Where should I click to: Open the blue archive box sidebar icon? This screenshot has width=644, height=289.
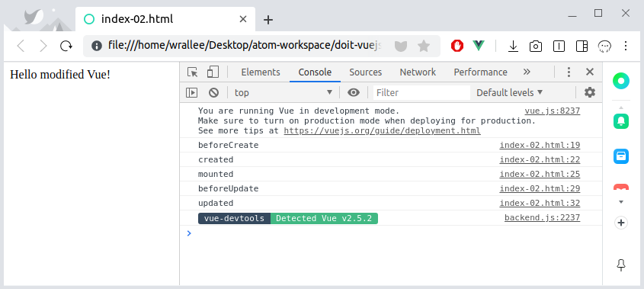click(x=621, y=156)
